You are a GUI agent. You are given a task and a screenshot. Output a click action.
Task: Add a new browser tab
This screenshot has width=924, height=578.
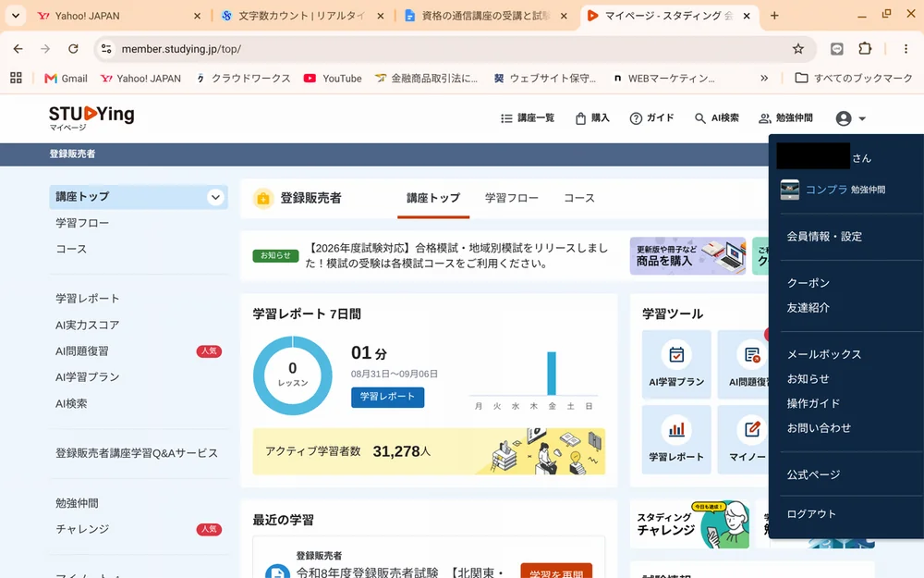[x=774, y=16]
